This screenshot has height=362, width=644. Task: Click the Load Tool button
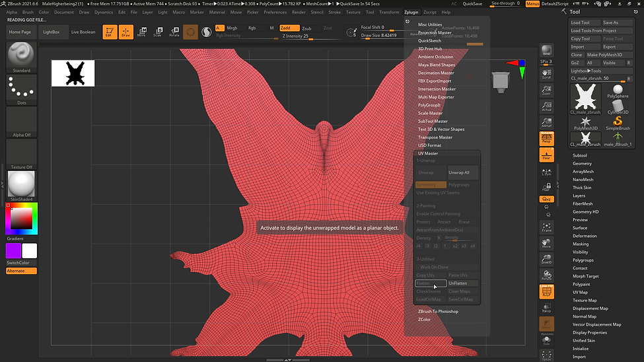coord(585,22)
